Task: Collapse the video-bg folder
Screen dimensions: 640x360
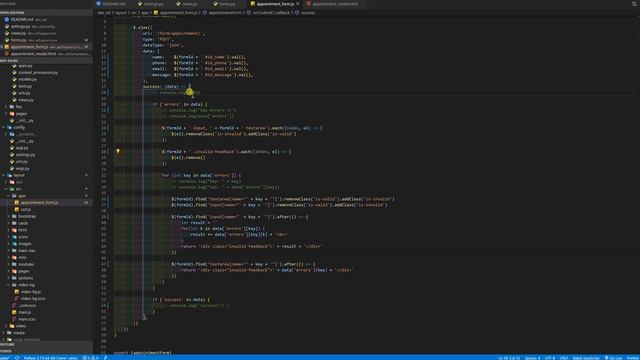Action: point(26,285)
